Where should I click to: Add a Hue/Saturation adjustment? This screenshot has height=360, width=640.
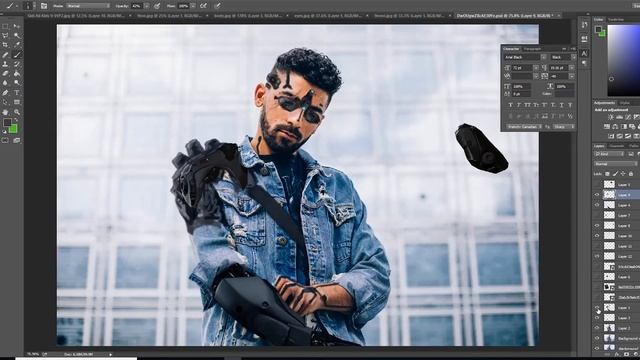click(x=607, y=127)
